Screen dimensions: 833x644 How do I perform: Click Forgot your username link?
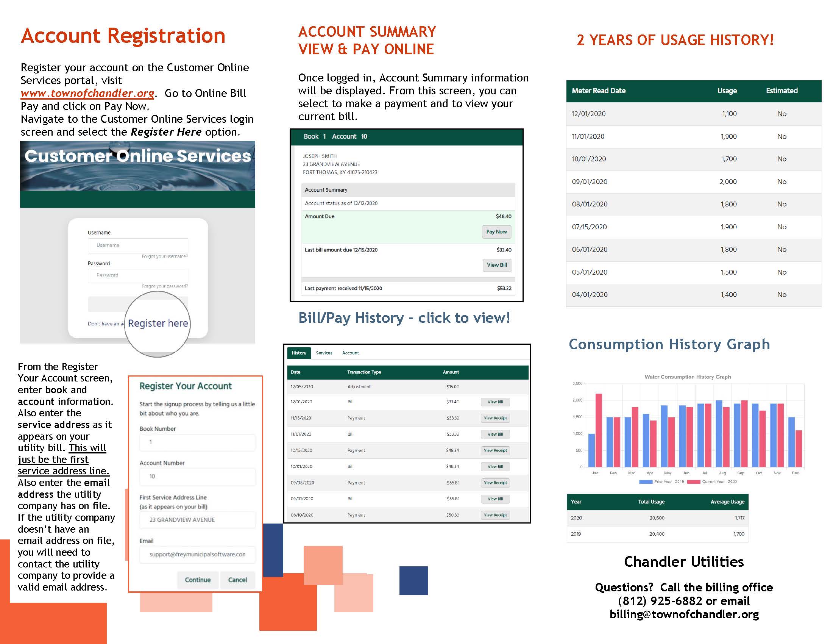click(164, 256)
